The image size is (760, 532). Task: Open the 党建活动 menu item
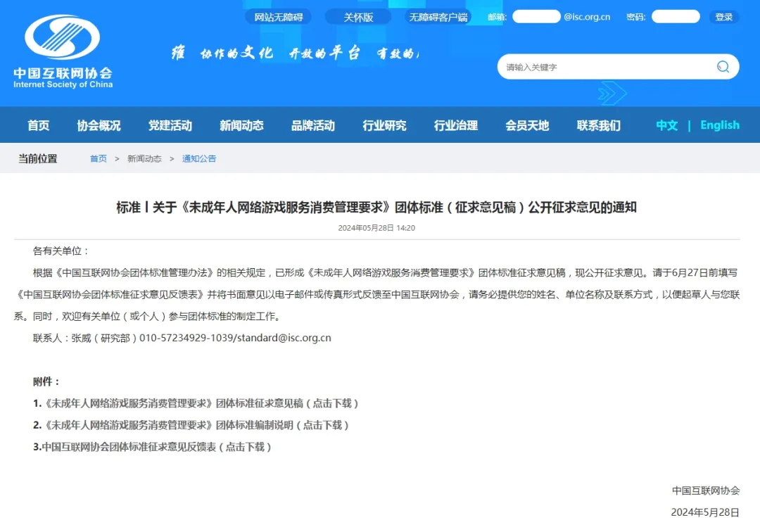pos(170,125)
